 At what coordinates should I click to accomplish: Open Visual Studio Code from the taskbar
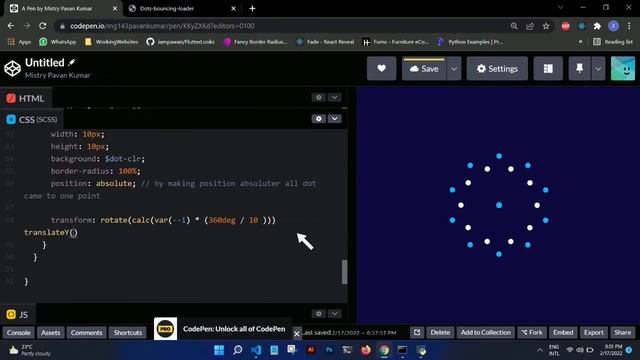(256, 350)
